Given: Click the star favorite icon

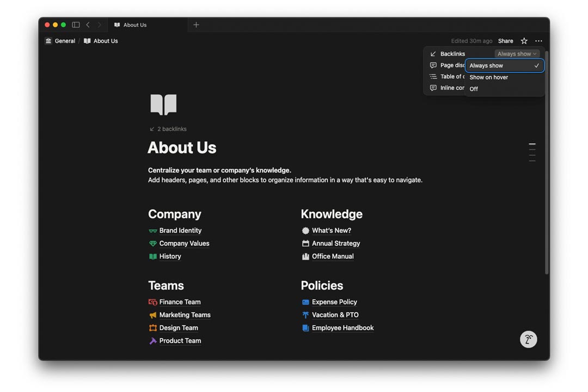Looking at the screenshot, I should (x=524, y=41).
